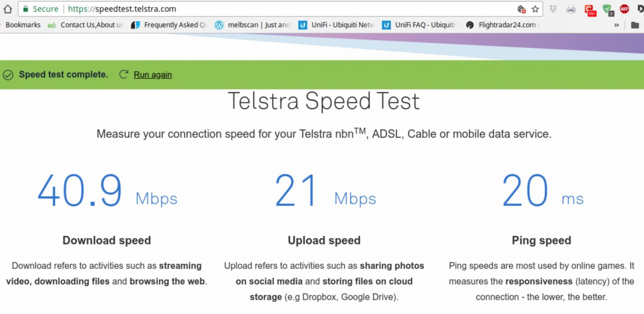Expand the hidden bookmarks overflow chevron

coord(616,25)
